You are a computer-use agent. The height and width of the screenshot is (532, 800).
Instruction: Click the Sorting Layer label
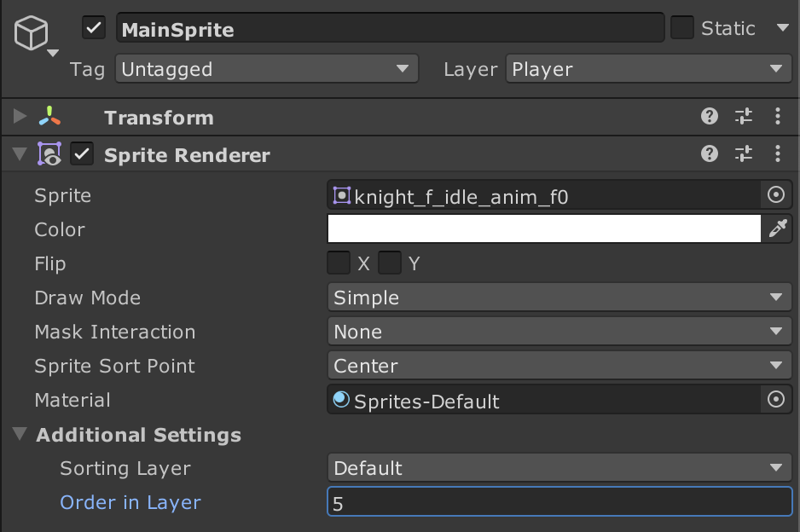click(125, 468)
